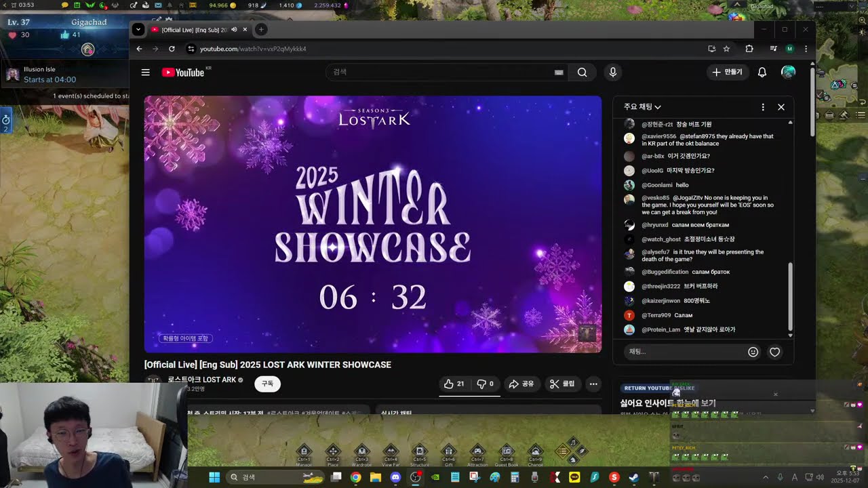Image resolution: width=868 pixels, height=488 pixels.
Task: Start voice search with the microphone
Action: 613,73
